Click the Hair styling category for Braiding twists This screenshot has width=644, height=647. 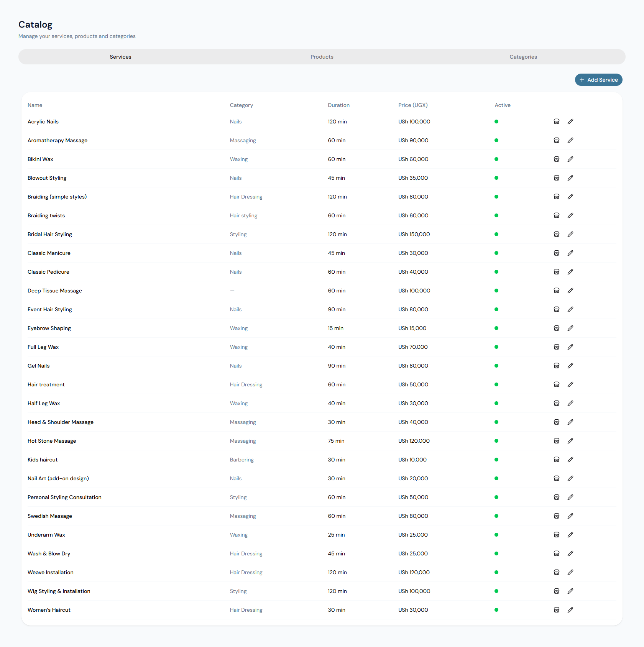tap(244, 215)
